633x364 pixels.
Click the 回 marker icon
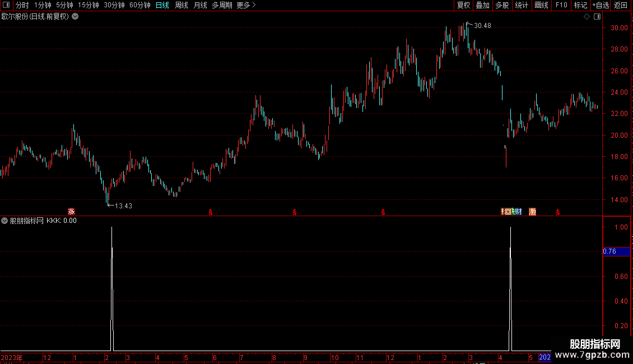coord(508,212)
